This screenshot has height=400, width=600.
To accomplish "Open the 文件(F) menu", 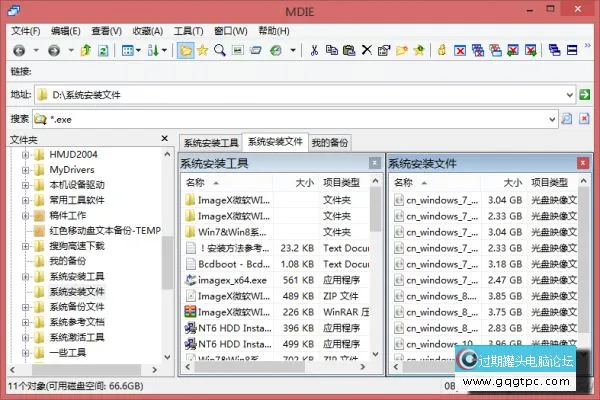I will coord(26,31).
